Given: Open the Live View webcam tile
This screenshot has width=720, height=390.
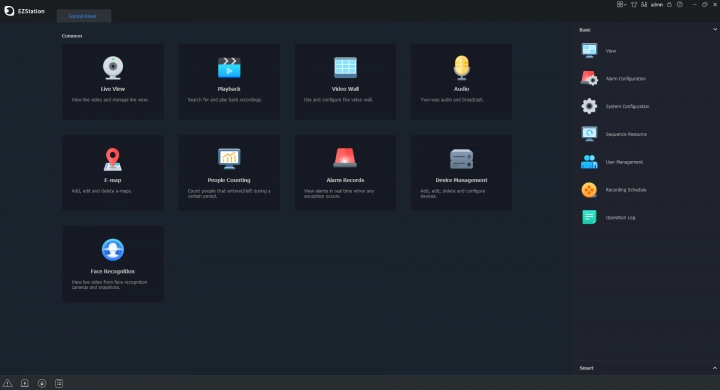Looking at the screenshot, I should point(112,81).
